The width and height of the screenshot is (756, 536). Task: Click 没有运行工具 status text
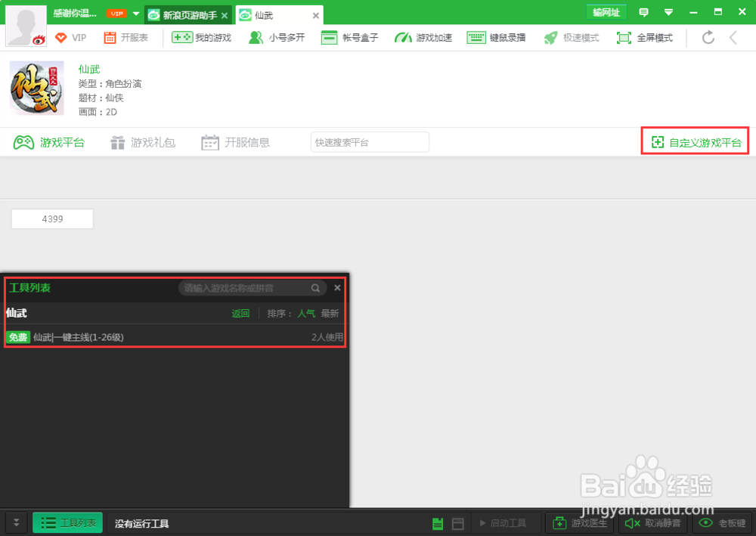click(142, 523)
